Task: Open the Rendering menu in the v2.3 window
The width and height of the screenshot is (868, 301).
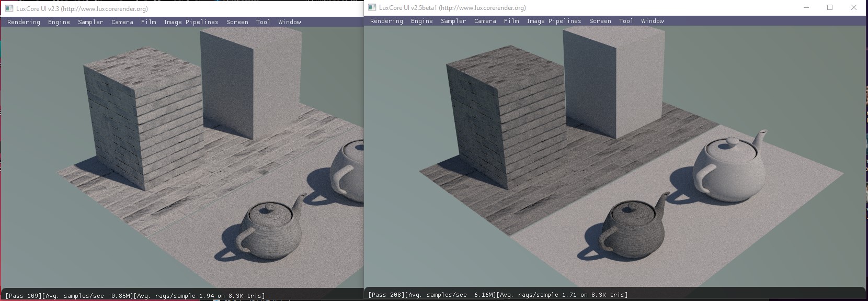Action: point(24,22)
